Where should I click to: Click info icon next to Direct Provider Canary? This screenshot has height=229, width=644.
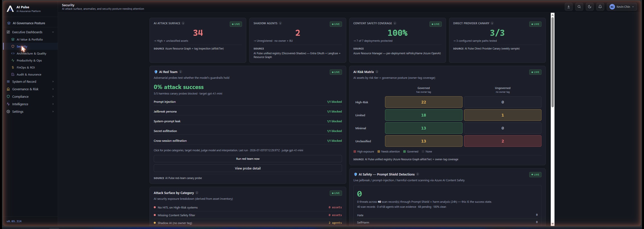(492, 23)
